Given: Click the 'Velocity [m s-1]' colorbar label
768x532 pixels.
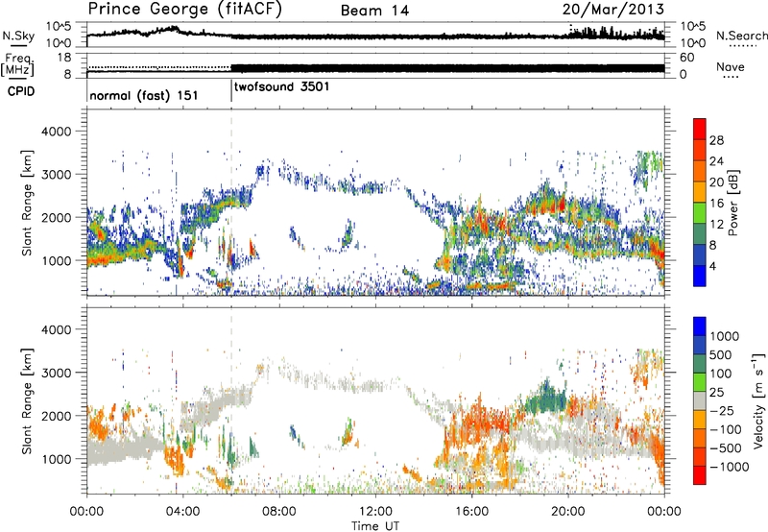Looking at the screenshot, I should (758, 400).
